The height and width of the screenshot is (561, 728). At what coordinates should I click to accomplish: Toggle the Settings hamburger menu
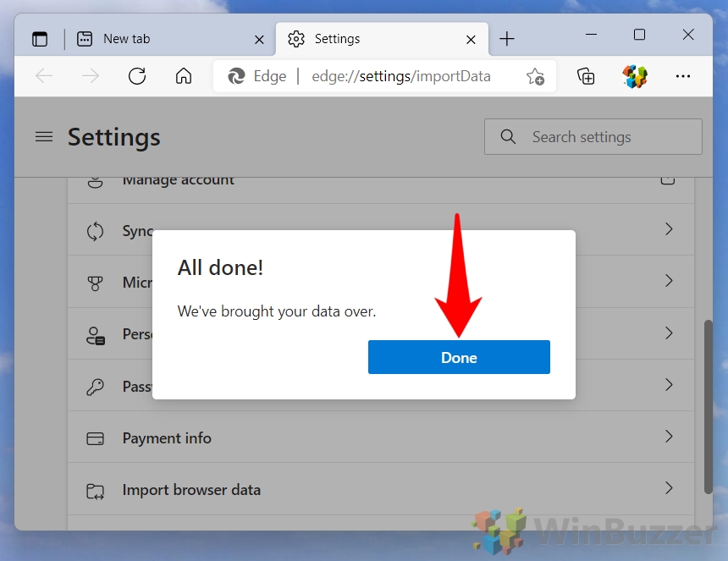click(44, 137)
